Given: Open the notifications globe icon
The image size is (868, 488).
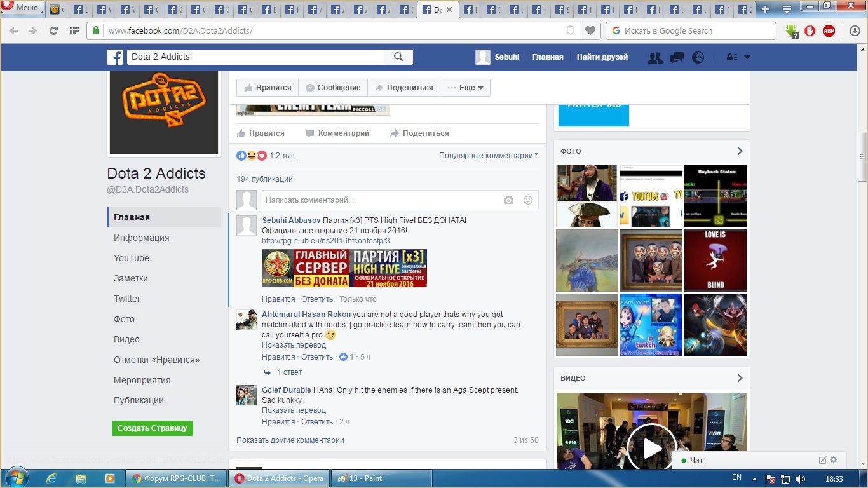Looking at the screenshot, I should click(x=698, y=57).
